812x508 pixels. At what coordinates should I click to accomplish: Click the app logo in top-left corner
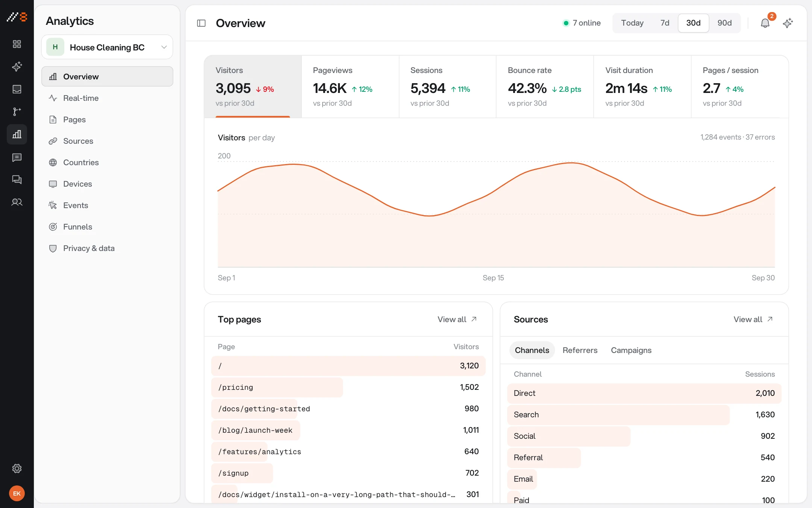tap(17, 17)
